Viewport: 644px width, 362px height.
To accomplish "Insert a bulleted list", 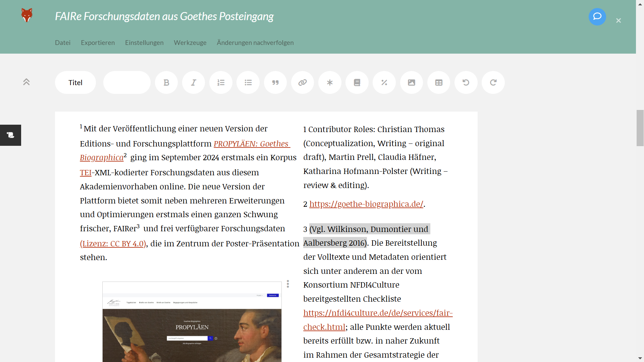I will click(x=248, y=82).
